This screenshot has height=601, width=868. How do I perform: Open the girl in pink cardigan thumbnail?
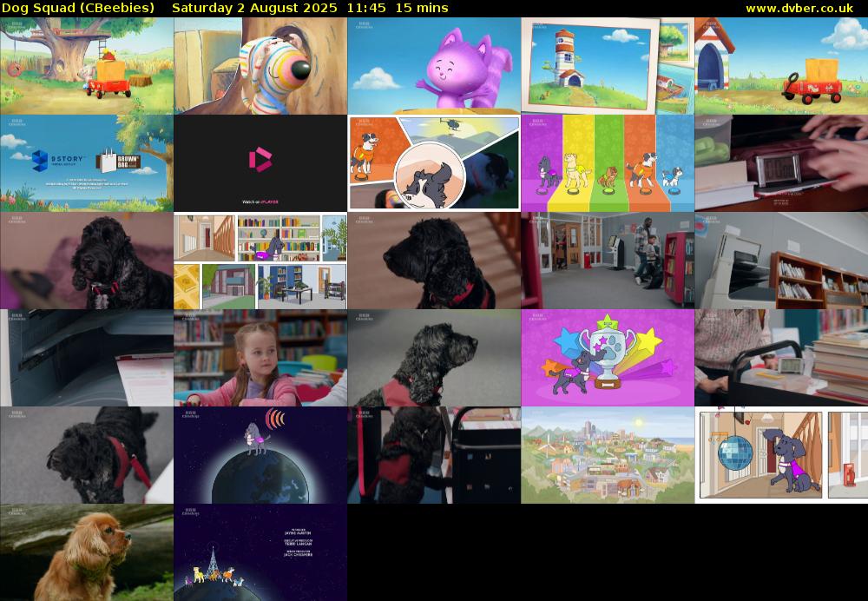(260, 358)
